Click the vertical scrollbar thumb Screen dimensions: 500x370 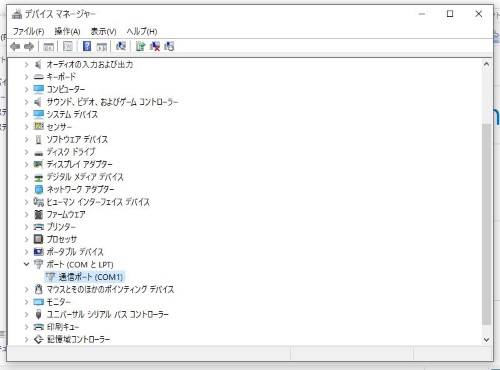click(486, 224)
